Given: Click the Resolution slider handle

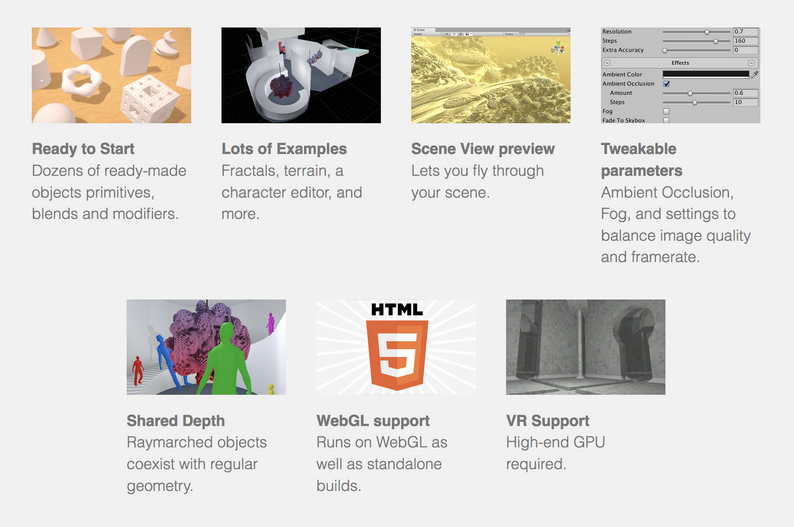Looking at the screenshot, I should [x=707, y=32].
